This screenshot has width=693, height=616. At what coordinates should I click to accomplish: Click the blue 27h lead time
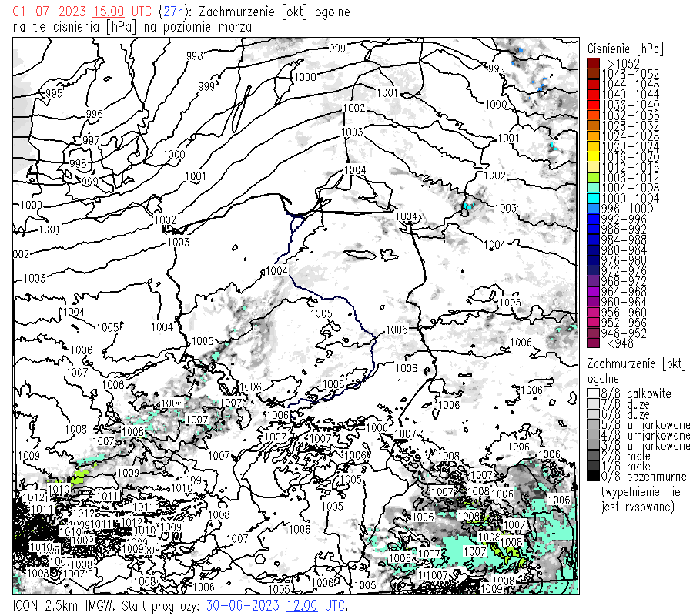(x=173, y=12)
